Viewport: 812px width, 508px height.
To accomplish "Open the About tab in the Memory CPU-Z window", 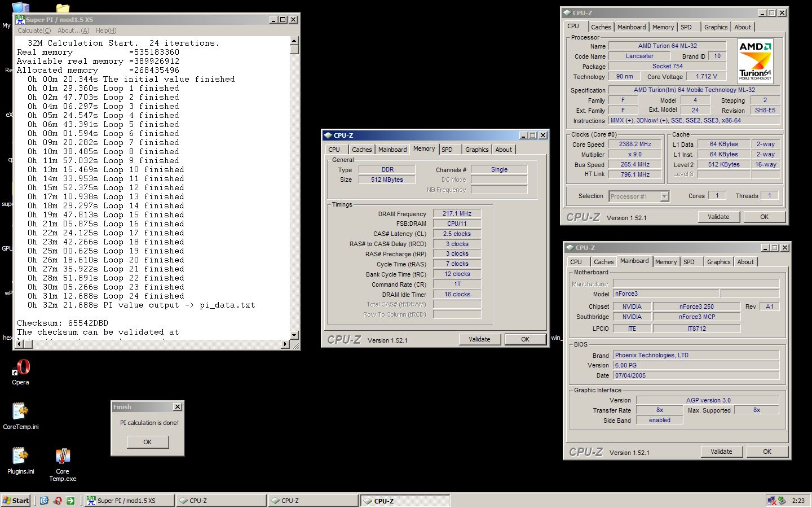I will click(x=504, y=150).
